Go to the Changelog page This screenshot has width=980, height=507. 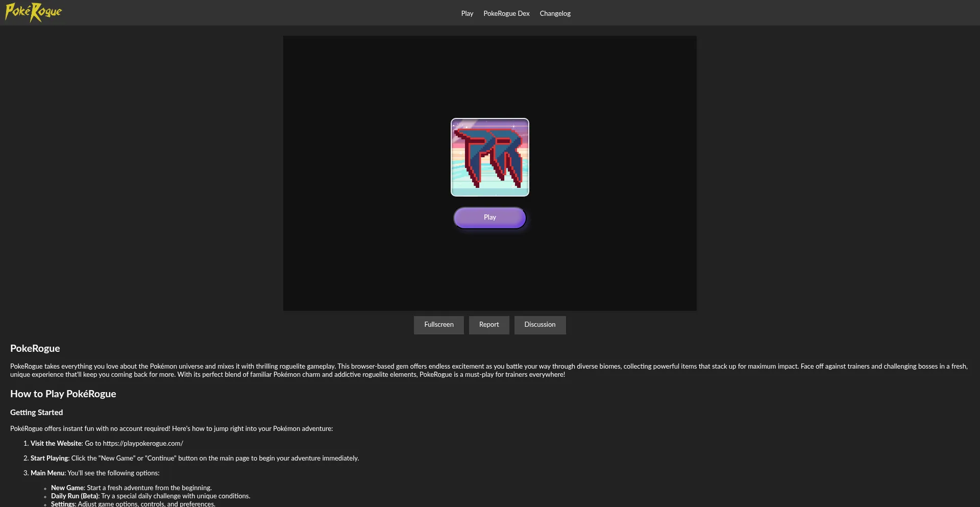click(555, 14)
